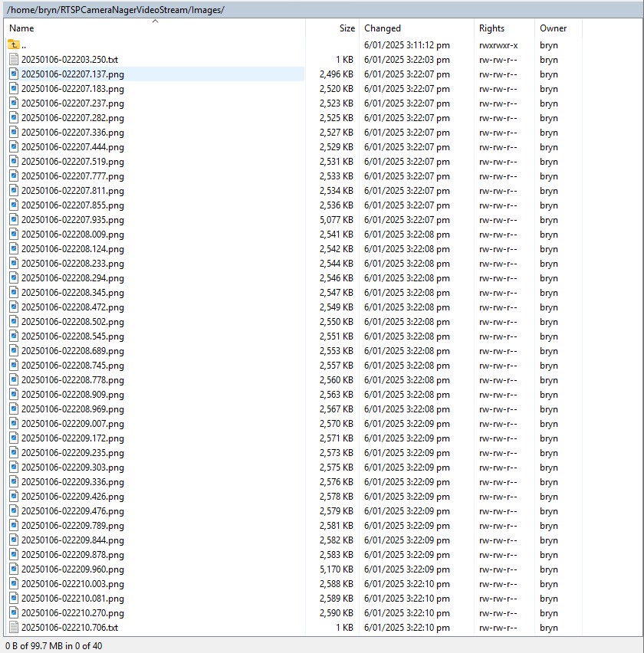Click the icon of 20250106-022208.502.png
Viewport: 644px width, 653px height.
14,322
